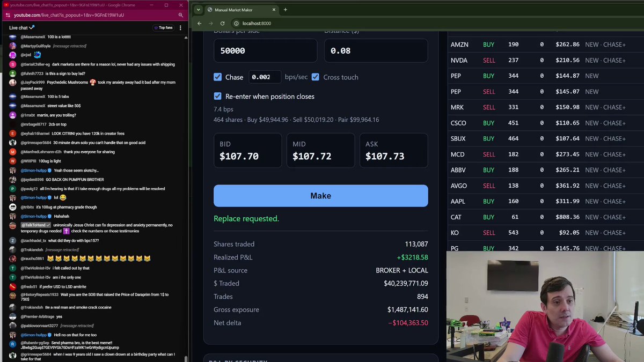Click @eyhab16hamwi's red E avatar
The image size is (644, 362).
[x=13, y=134]
